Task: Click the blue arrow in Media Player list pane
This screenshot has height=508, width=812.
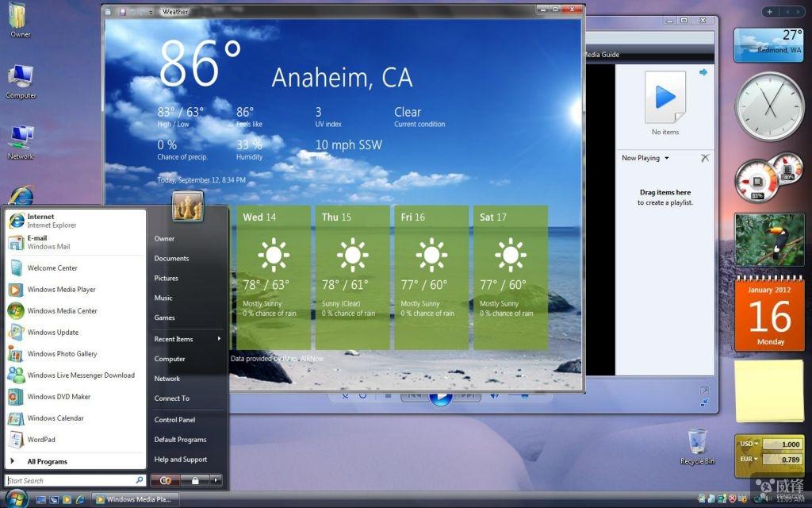Action: point(703,72)
